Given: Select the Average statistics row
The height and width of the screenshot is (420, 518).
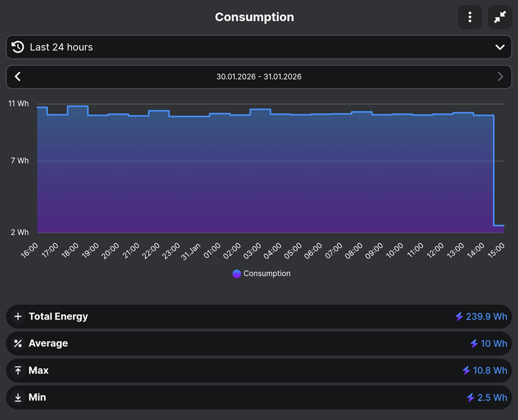Looking at the screenshot, I should tap(259, 343).
